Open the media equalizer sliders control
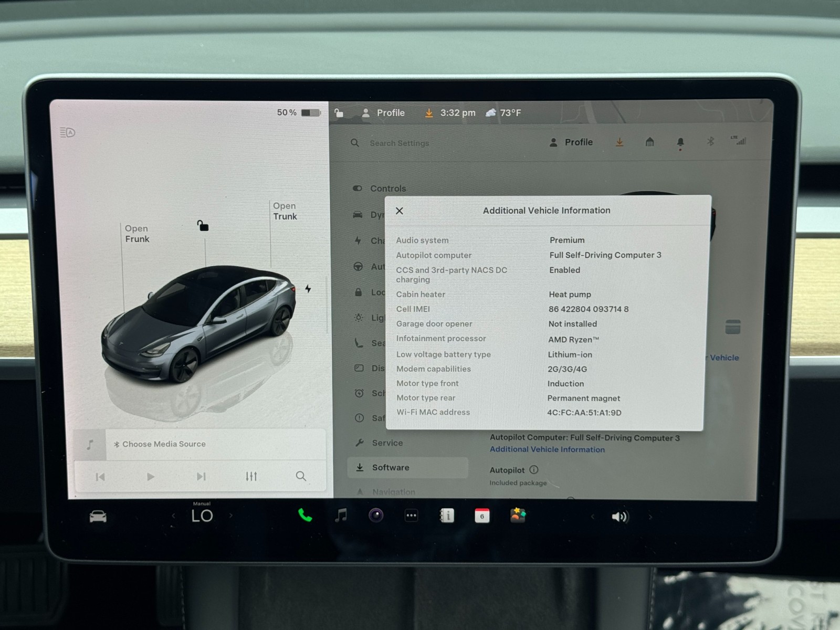840x630 pixels. pos(251,476)
